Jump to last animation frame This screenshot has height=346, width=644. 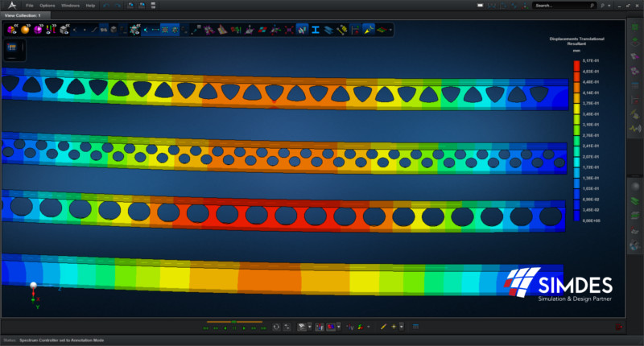click(263, 328)
